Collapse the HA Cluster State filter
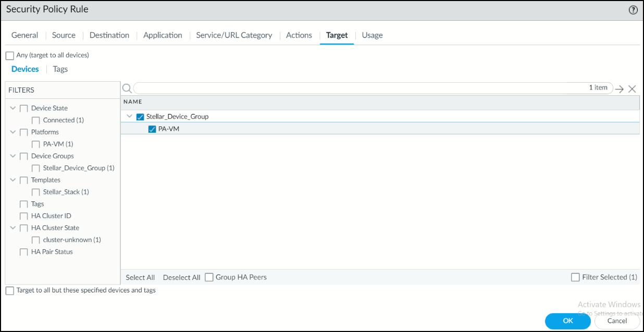Viewport: 644px width, 332px height. [x=13, y=228]
